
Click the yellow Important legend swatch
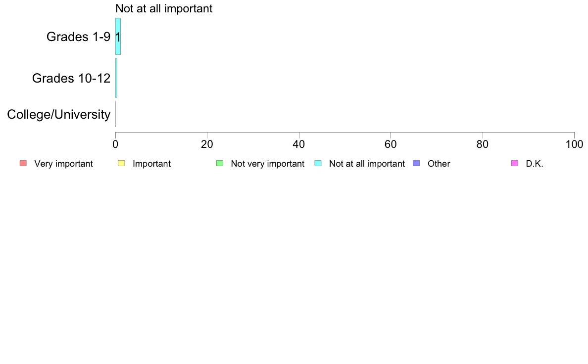[x=121, y=163]
